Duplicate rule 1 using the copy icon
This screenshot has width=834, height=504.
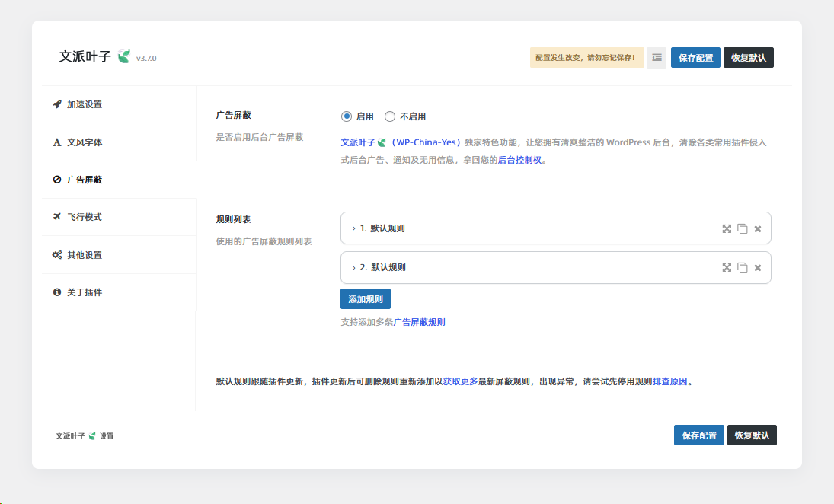tap(743, 228)
